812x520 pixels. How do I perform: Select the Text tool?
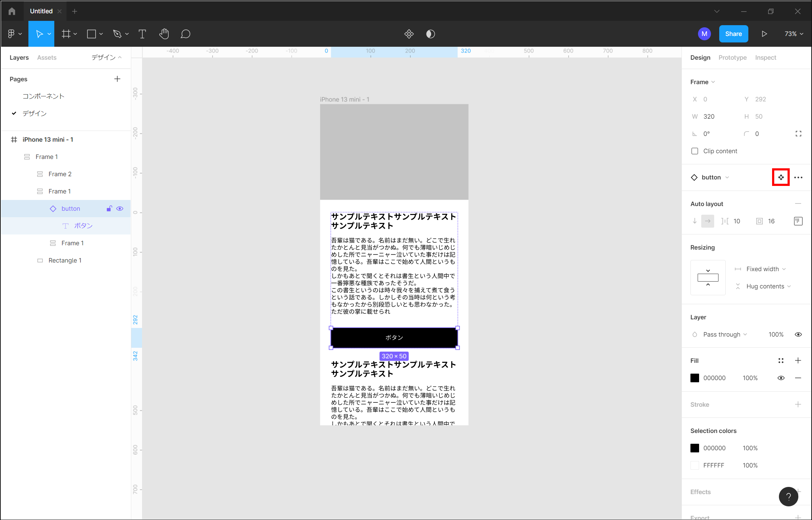point(142,34)
